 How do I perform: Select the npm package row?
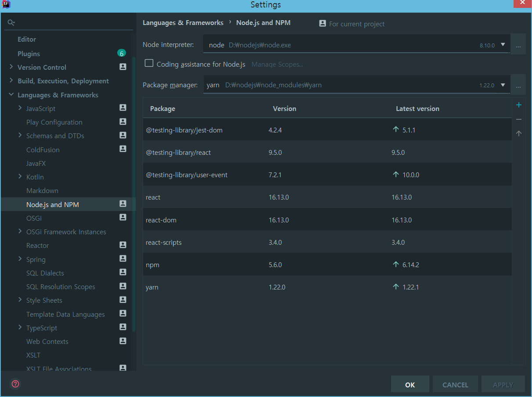pos(327,265)
